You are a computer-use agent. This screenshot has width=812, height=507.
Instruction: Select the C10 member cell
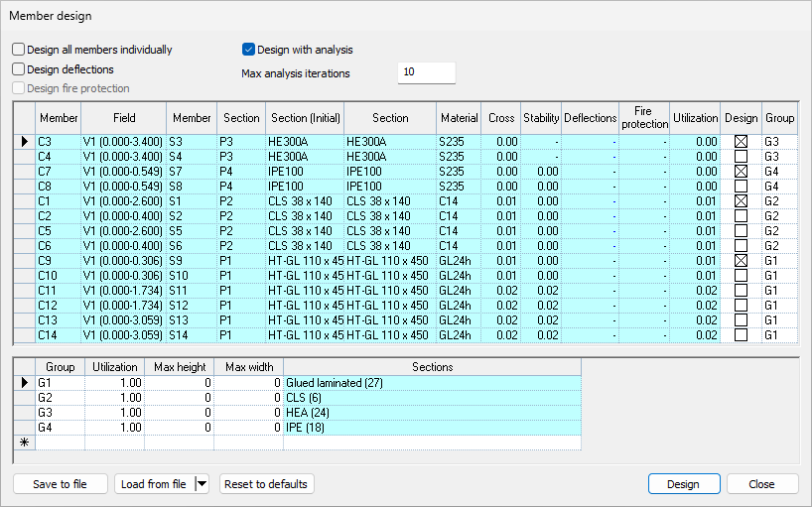[58, 275]
